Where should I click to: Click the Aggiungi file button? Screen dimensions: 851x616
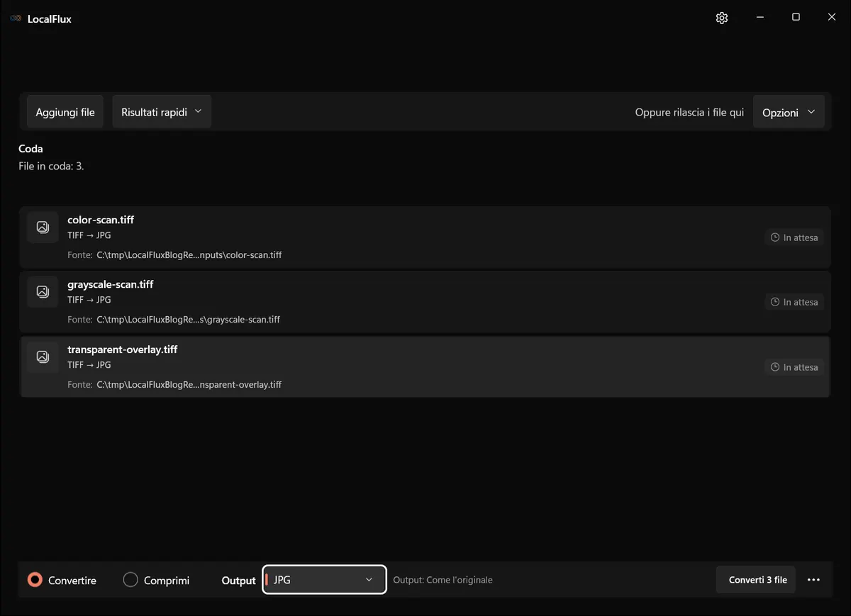point(65,112)
